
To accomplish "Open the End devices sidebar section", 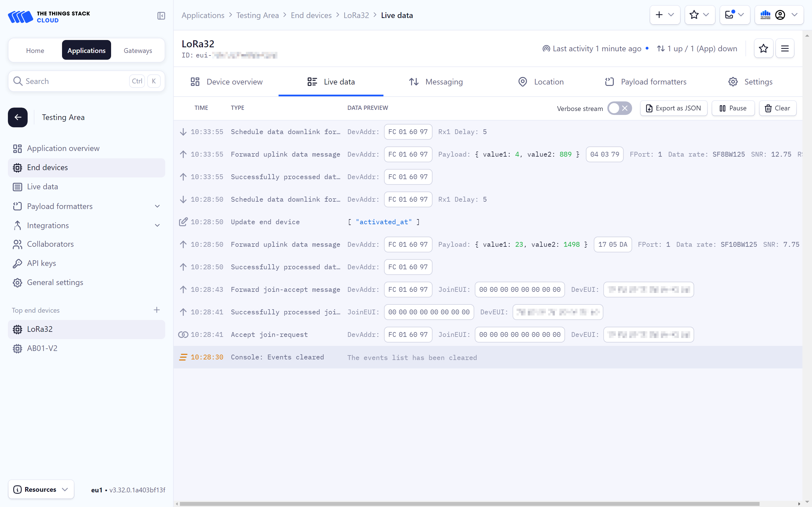I will tap(48, 167).
